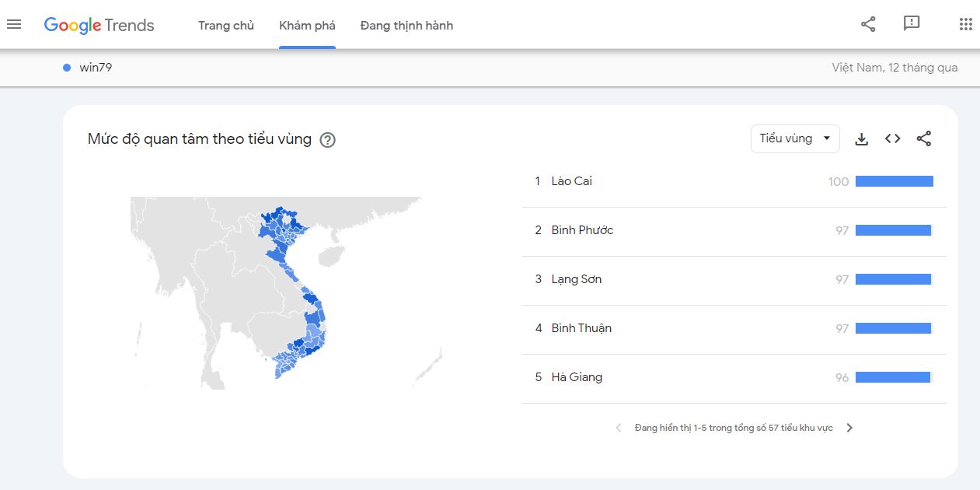Open the Google apps grid
The width and height of the screenshot is (980, 490).
pyautogui.click(x=965, y=25)
